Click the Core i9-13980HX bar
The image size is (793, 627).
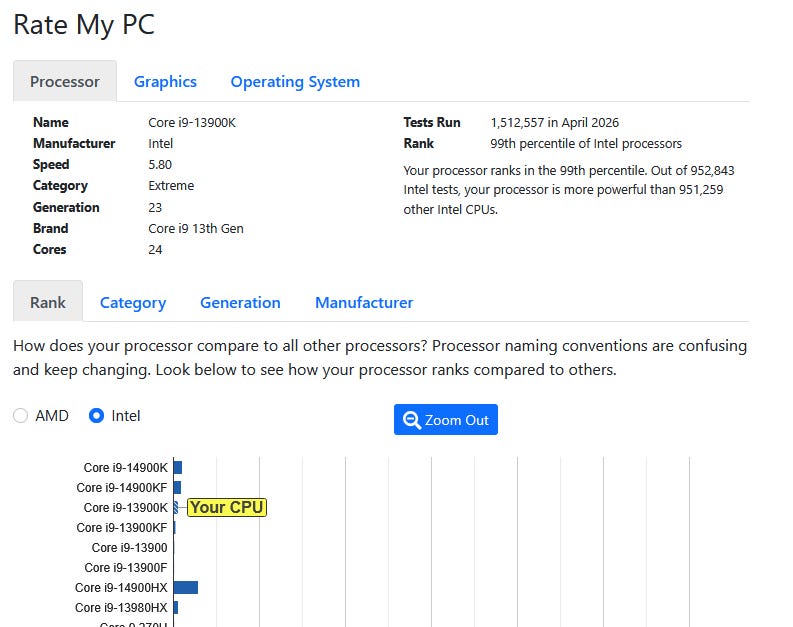[175, 607]
